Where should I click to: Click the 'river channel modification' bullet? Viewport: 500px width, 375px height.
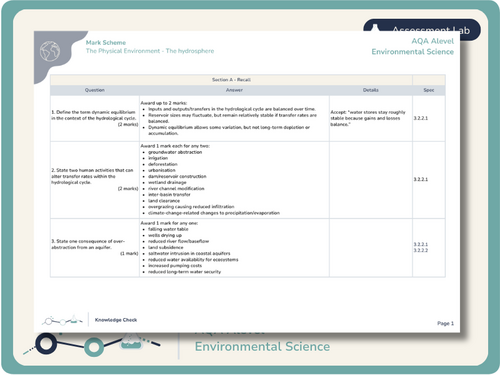pyautogui.click(x=176, y=188)
